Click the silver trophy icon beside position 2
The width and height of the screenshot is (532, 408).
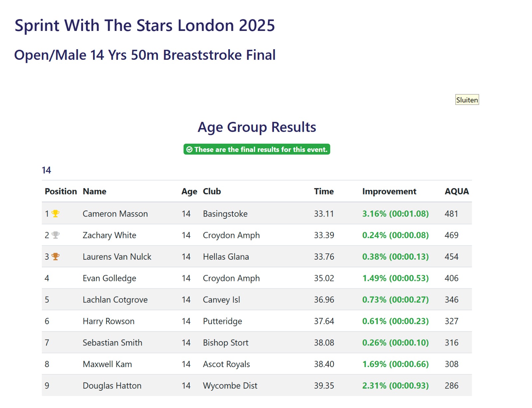tap(56, 235)
